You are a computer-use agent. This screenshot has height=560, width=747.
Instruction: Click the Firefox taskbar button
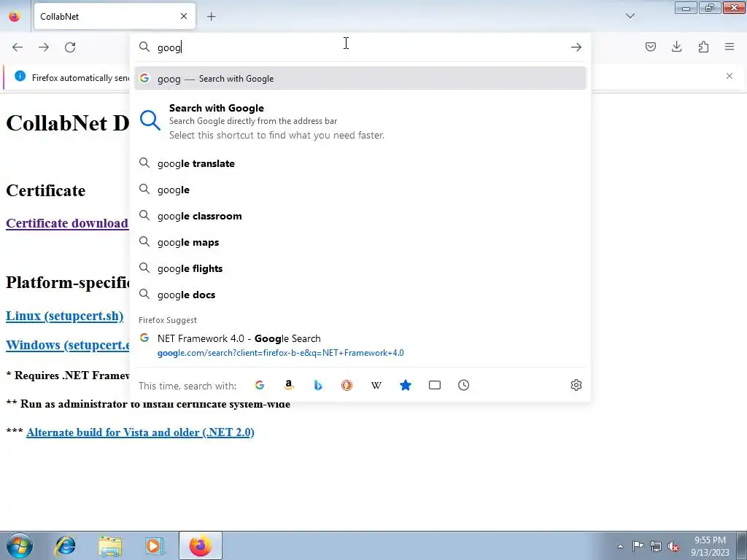(x=201, y=545)
